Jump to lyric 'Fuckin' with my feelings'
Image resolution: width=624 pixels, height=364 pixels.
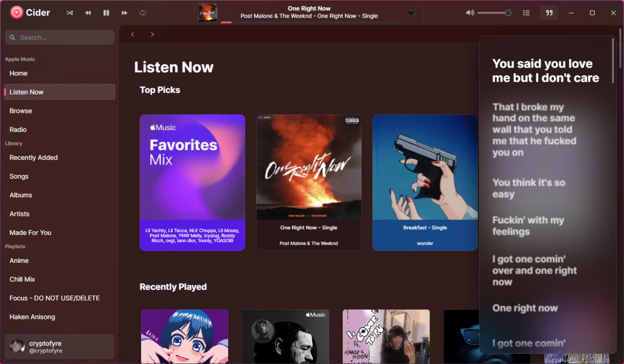pos(528,226)
